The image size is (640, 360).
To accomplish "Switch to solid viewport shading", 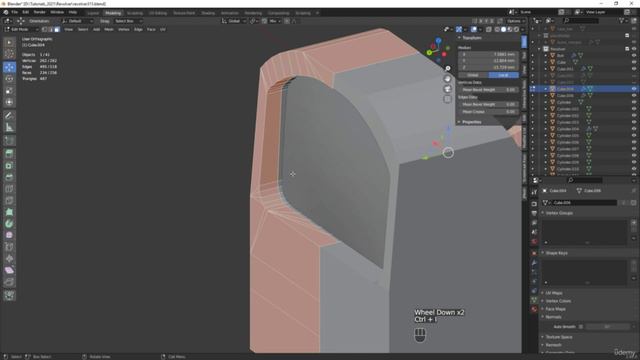I will coord(503,29).
